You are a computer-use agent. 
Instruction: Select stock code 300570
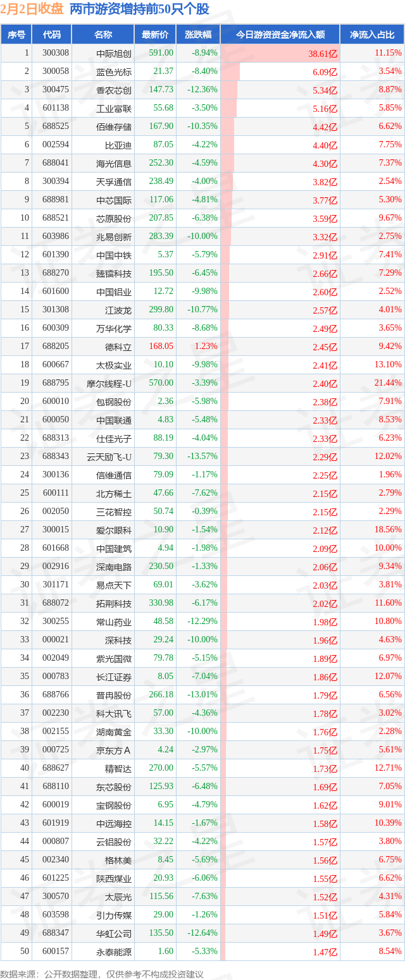tap(56, 897)
